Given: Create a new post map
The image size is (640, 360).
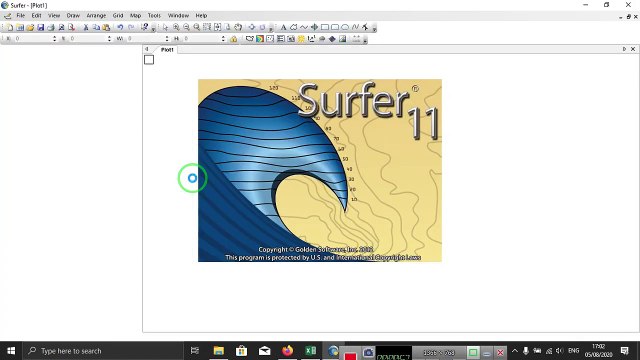Looking at the screenshot, I should tap(270, 39).
